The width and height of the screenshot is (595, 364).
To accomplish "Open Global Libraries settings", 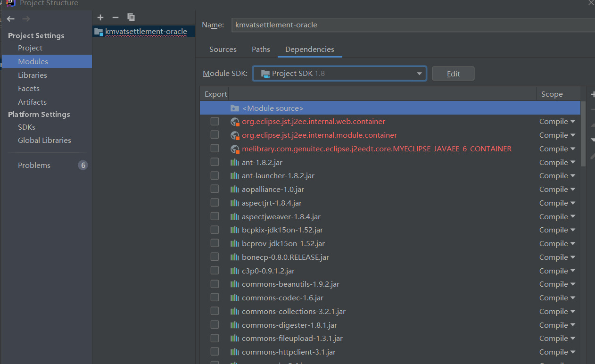I will tap(44, 140).
